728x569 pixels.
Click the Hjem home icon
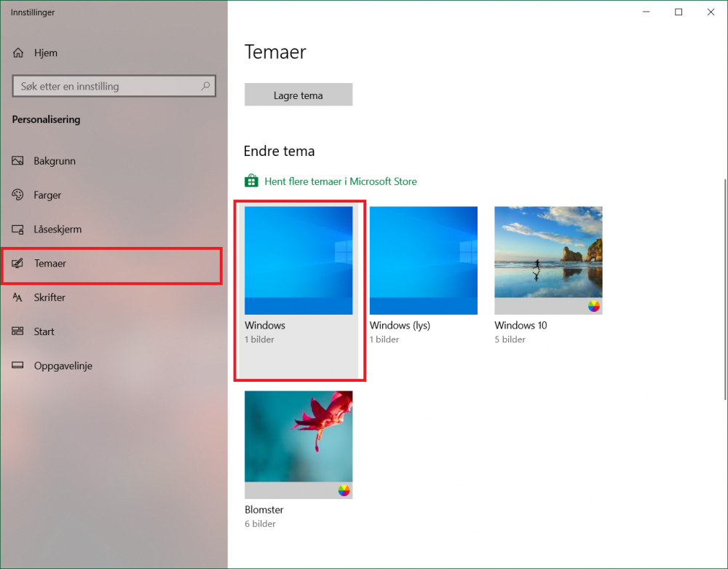pos(18,53)
